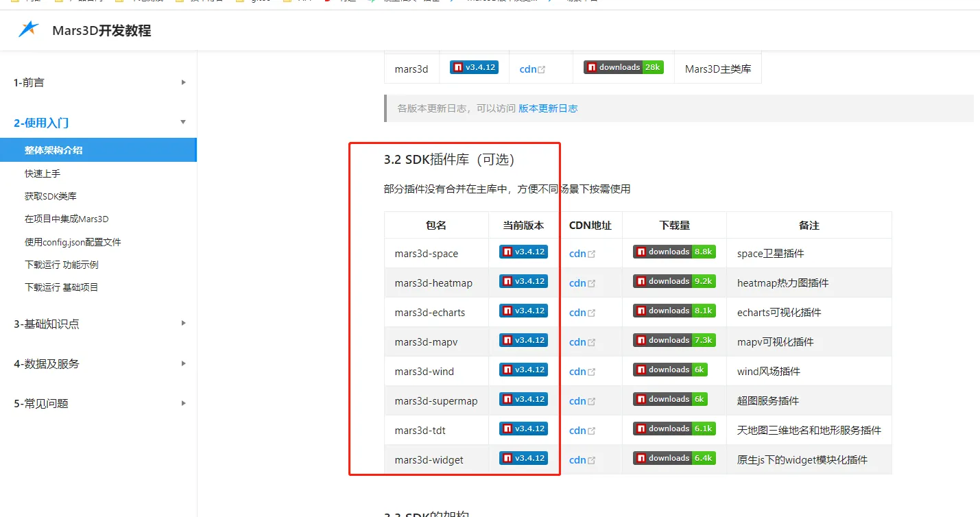The image size is (980, 517).
Task: Click the heatmap热力图插件 remark cell
Action: coord(809,283)
